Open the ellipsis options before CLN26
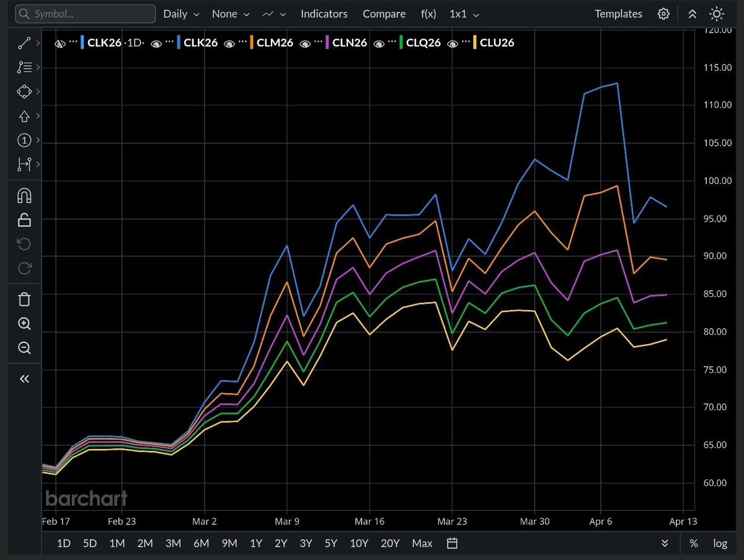The height and width of the screenshot is (560, 744). 318,43
